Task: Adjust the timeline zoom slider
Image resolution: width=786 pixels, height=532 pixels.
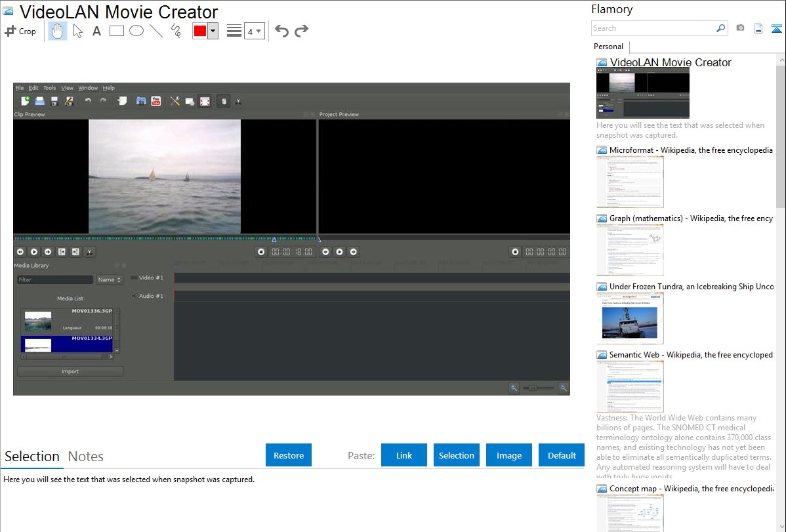Action: (x=539, y=388)
